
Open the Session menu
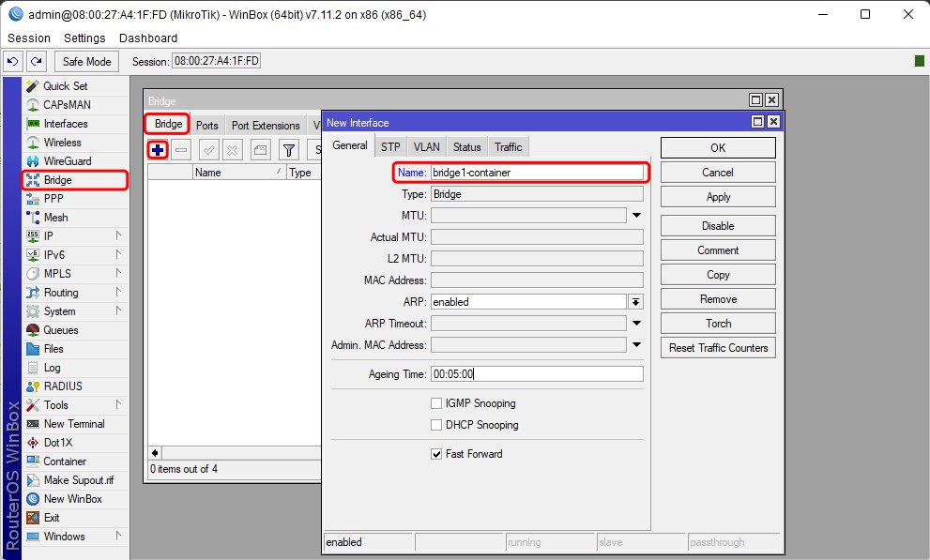coord(29,38)
